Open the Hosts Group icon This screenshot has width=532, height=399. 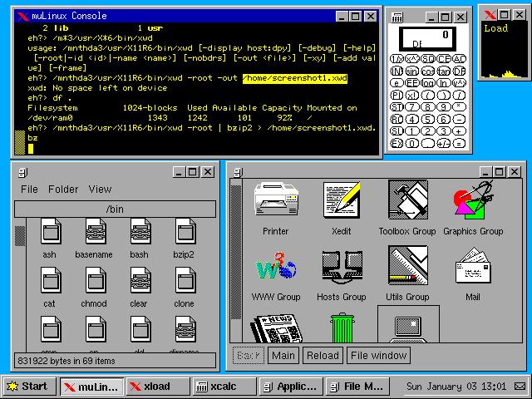(341, 267)
